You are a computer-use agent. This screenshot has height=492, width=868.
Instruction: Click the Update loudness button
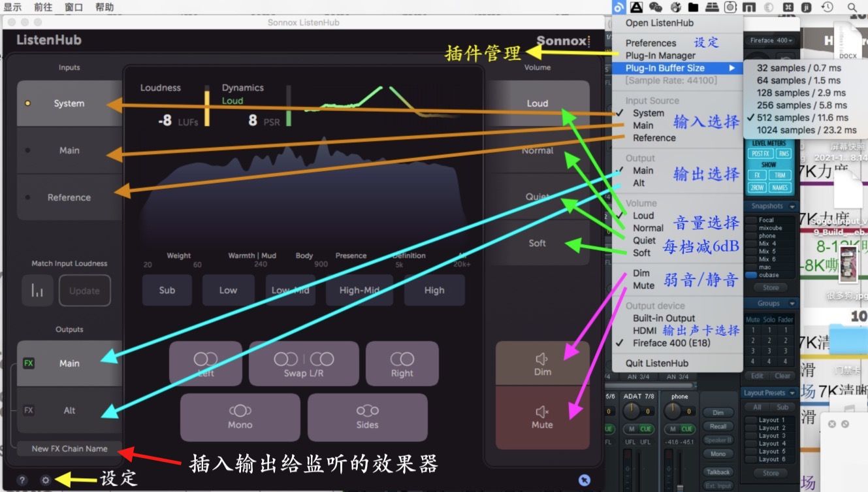(x=85, y=291)
